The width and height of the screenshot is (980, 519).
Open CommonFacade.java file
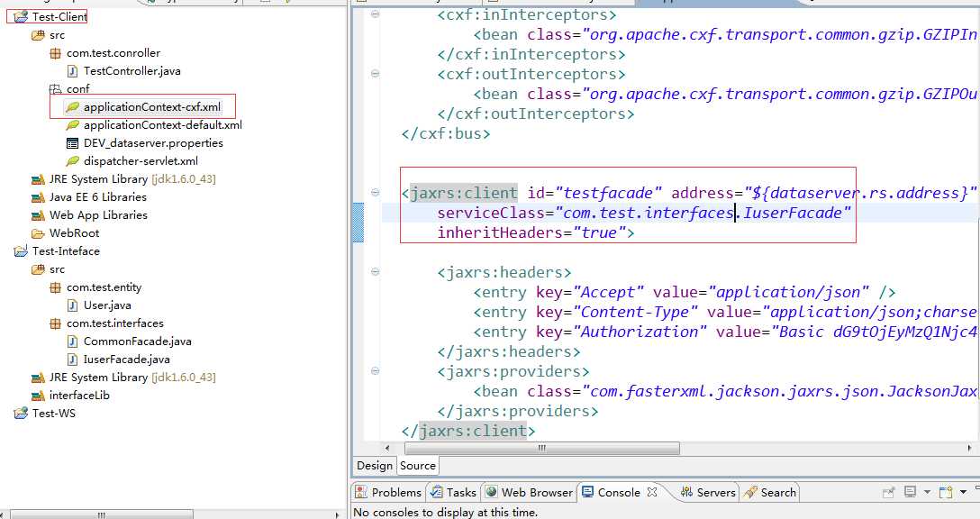(x=138, y=341)
